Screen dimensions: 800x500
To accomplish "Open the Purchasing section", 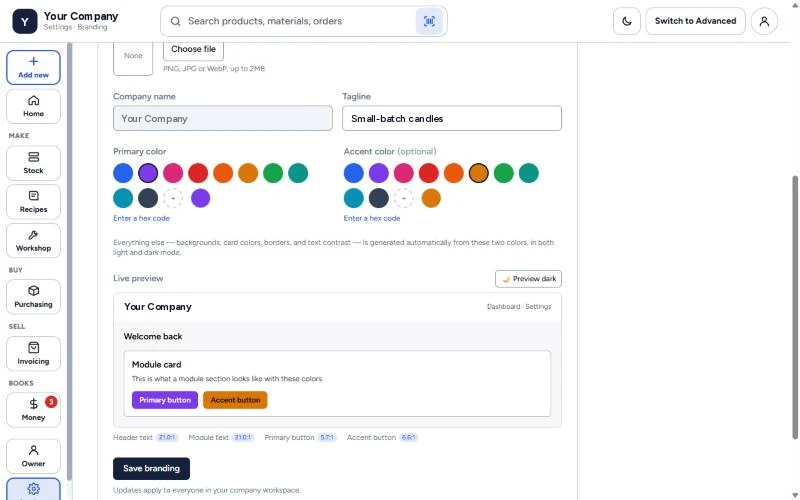I will pyautogui.click(x=33, y=296).
